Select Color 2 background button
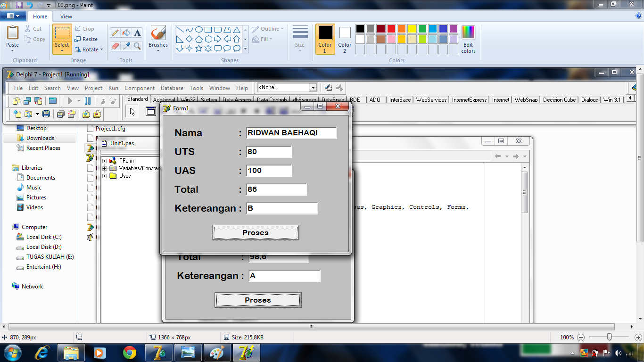 click(x=345, y=39)
